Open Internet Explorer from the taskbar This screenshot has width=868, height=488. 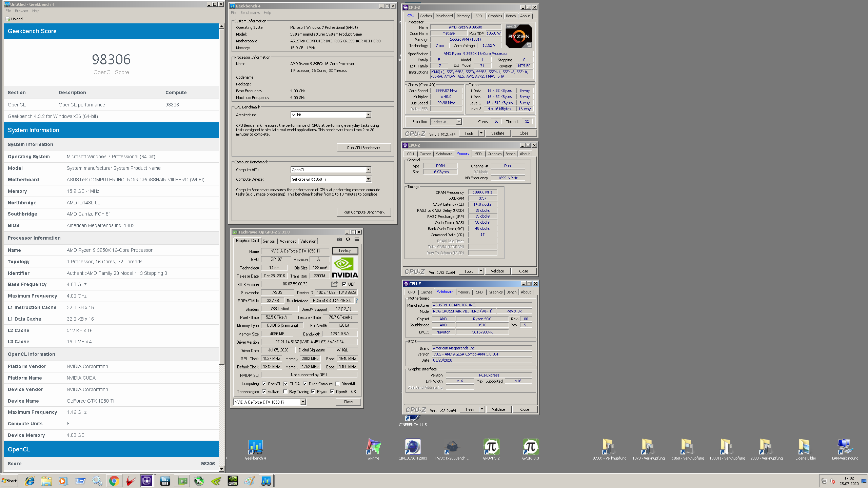(x=30, y=481)
